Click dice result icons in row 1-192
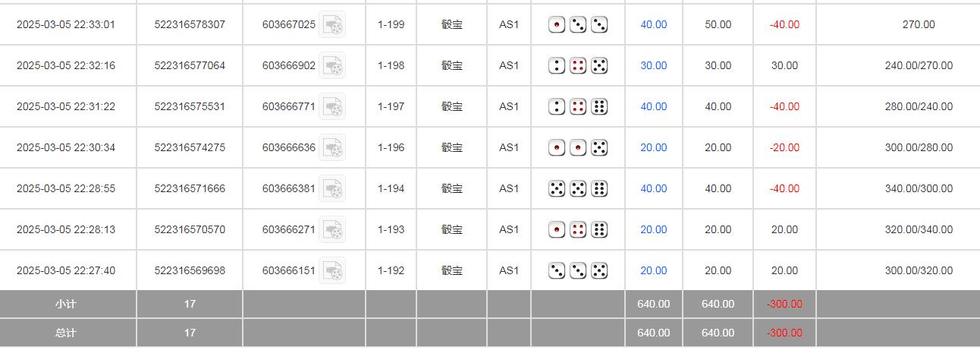Viewport: 980px width, 363px height. pos(578,271)
